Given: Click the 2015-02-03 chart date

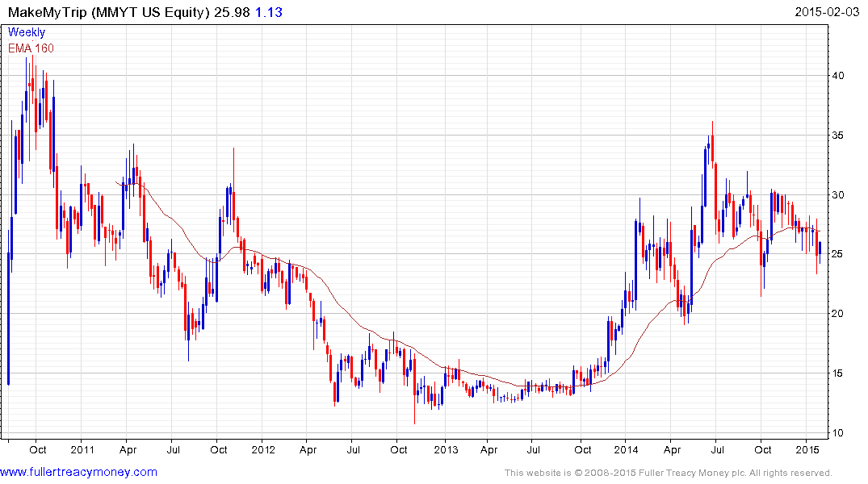Looking at the screenshot, I should pos(827,12).
